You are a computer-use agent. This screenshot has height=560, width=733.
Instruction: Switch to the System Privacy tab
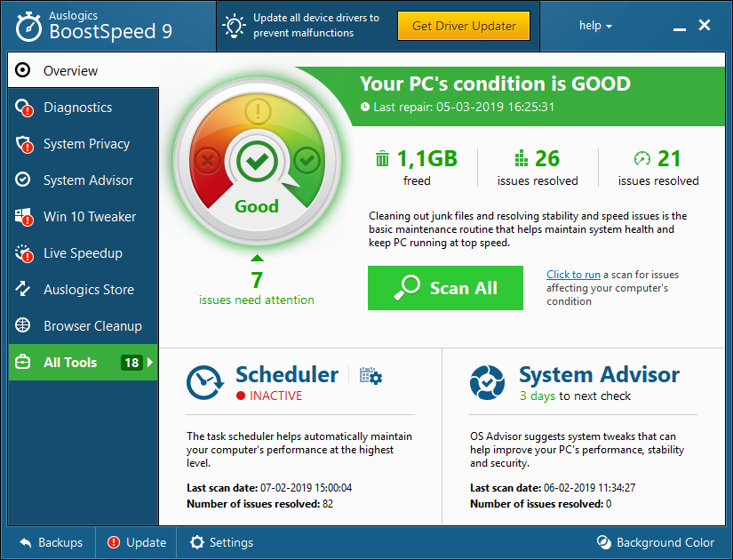coord(86,144)
